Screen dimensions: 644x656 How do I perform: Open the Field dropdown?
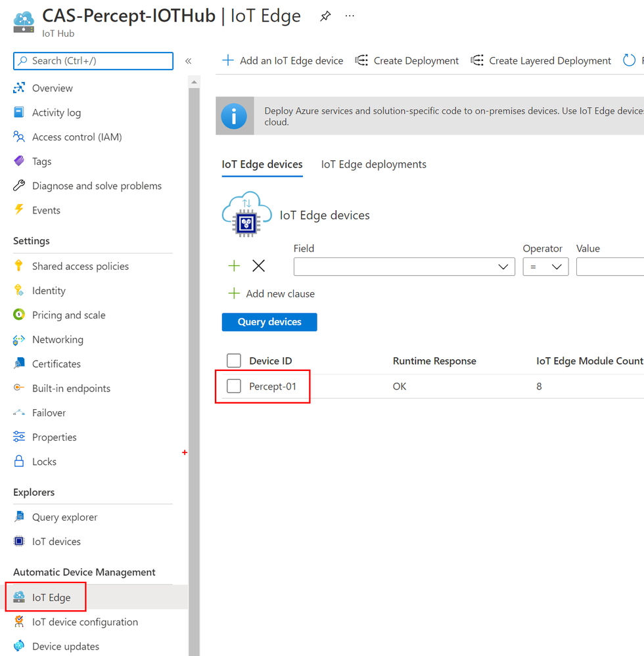404,267
